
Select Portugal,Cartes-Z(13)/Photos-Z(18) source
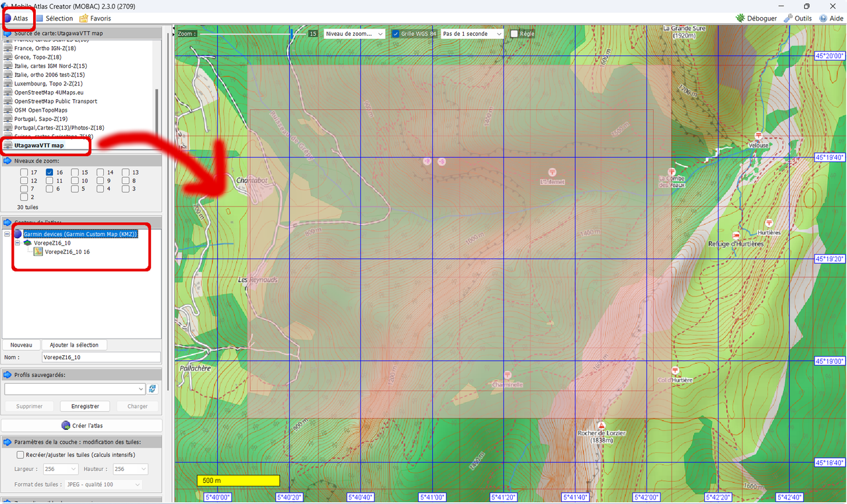click(x=59, y=128)
